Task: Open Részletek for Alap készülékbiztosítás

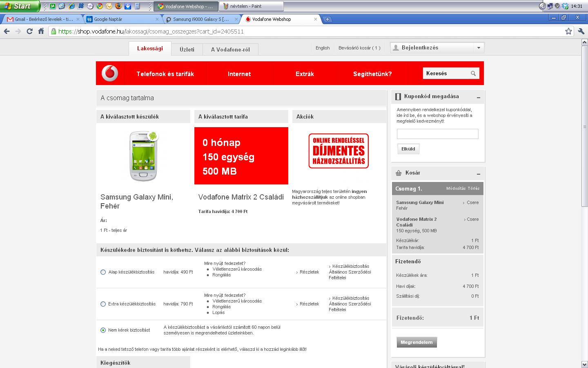Action: (309, 272)
